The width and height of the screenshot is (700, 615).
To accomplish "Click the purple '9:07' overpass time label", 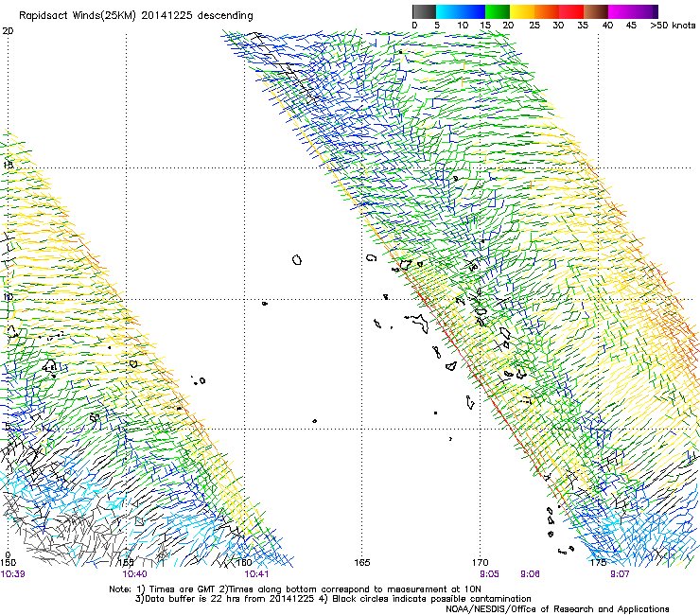I will (x=620, y=573).
